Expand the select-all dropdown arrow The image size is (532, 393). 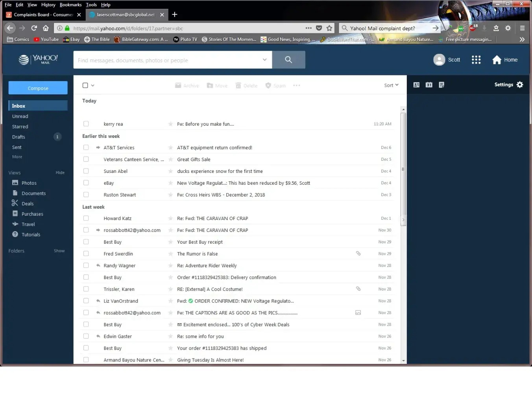click(x=93, y=85)
